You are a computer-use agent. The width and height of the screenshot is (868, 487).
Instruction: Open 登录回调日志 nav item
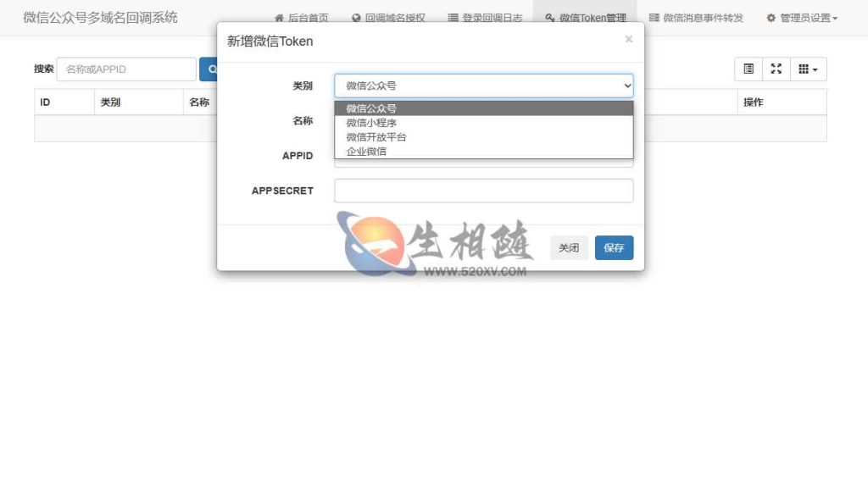[x=485, y=18]
